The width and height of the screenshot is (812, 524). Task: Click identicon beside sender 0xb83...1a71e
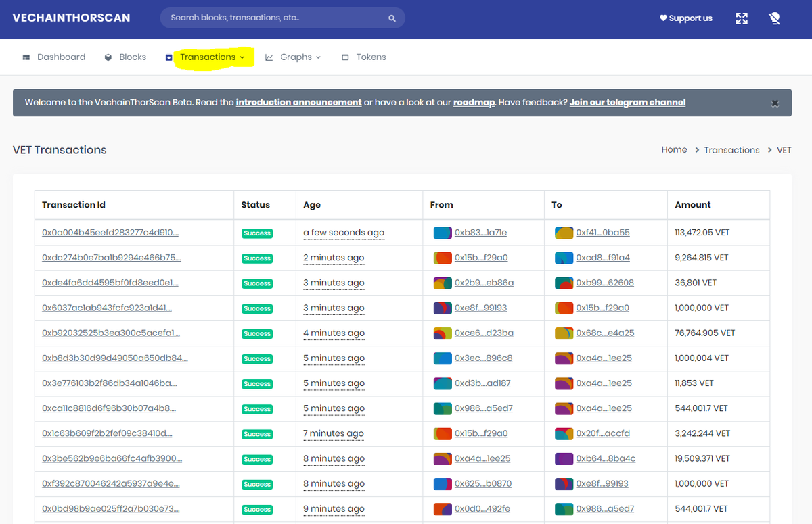coord(443,233)
